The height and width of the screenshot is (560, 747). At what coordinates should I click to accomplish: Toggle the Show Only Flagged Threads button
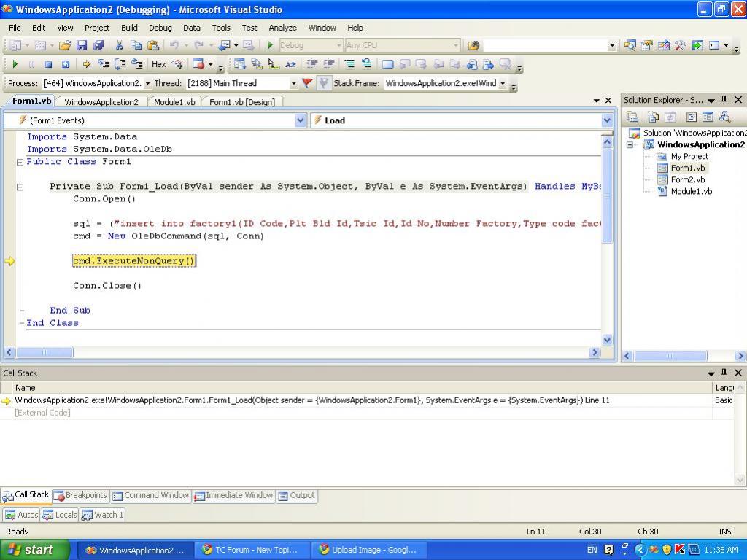pos(324,83)
